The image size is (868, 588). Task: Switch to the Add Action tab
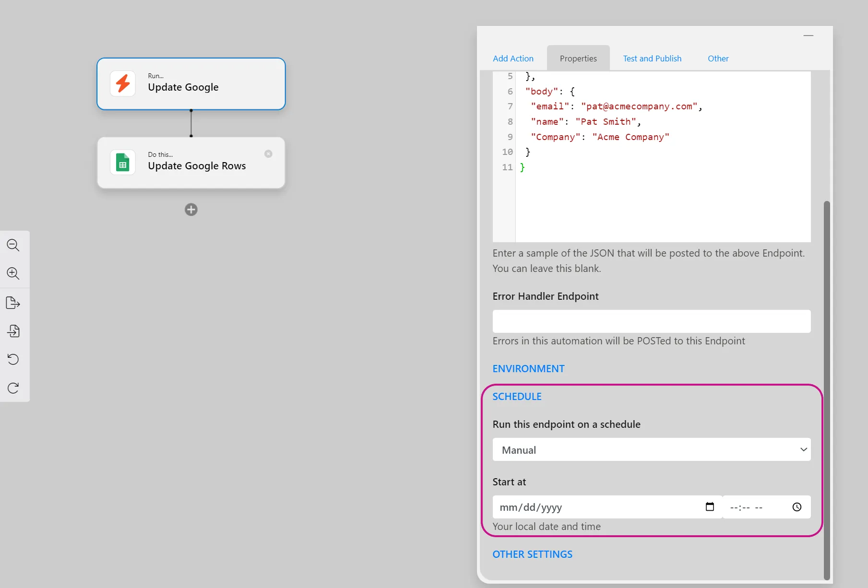[513, 59]
